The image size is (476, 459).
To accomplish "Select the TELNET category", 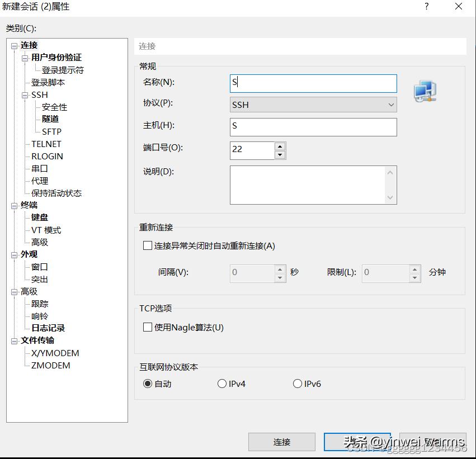I will point(46,144).
